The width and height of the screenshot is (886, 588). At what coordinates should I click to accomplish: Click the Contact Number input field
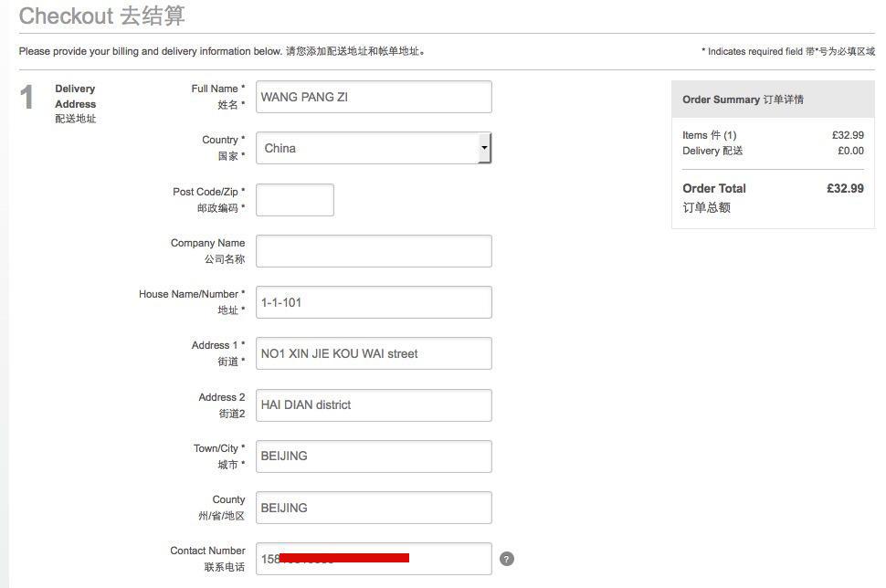374,559
